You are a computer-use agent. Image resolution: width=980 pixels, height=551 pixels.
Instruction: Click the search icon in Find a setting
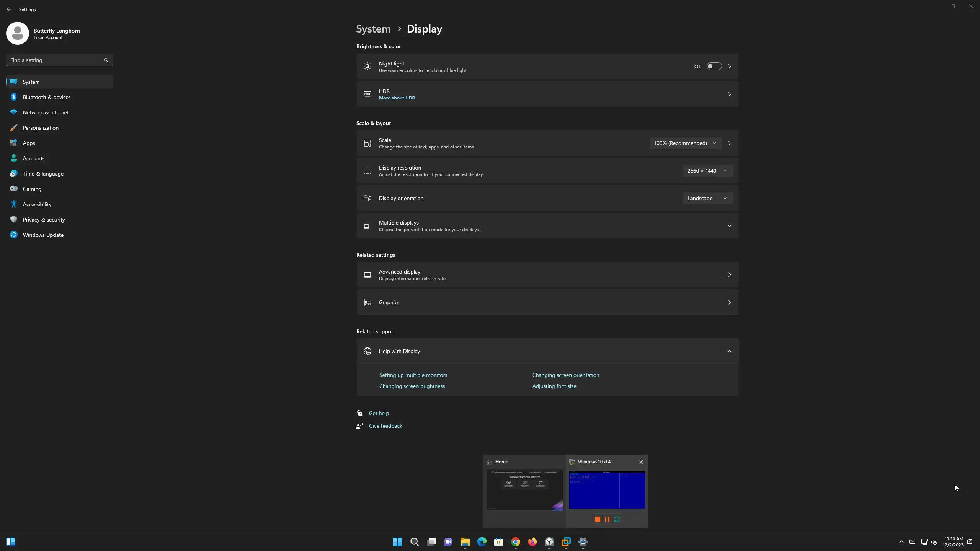106,60
